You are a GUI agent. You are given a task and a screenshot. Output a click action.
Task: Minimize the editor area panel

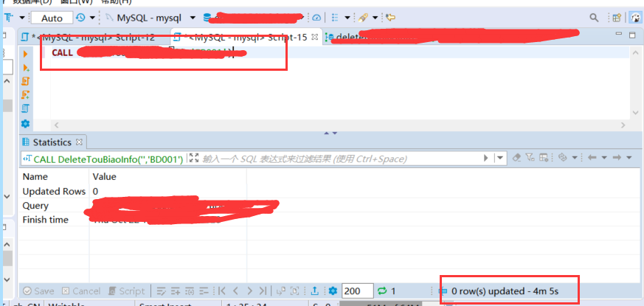click(x=619, y=35)
